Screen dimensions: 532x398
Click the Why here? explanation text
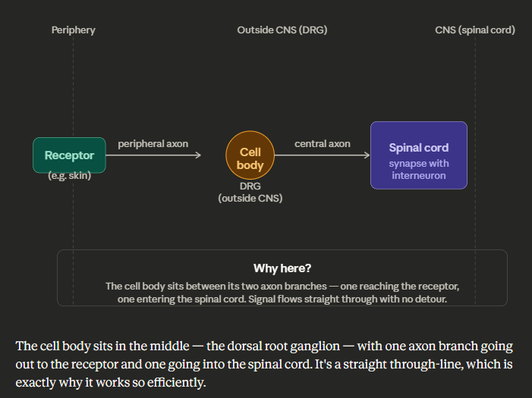(282, 293)
